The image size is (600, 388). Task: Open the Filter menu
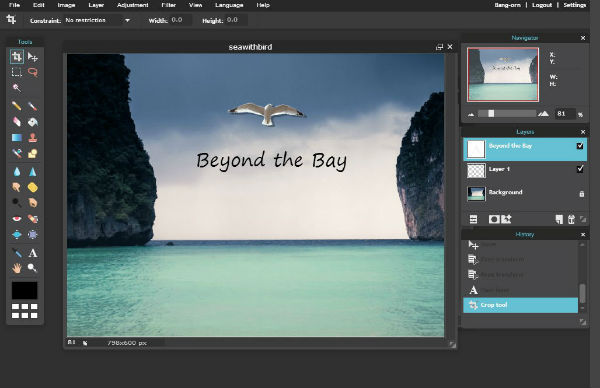(168, 5)
